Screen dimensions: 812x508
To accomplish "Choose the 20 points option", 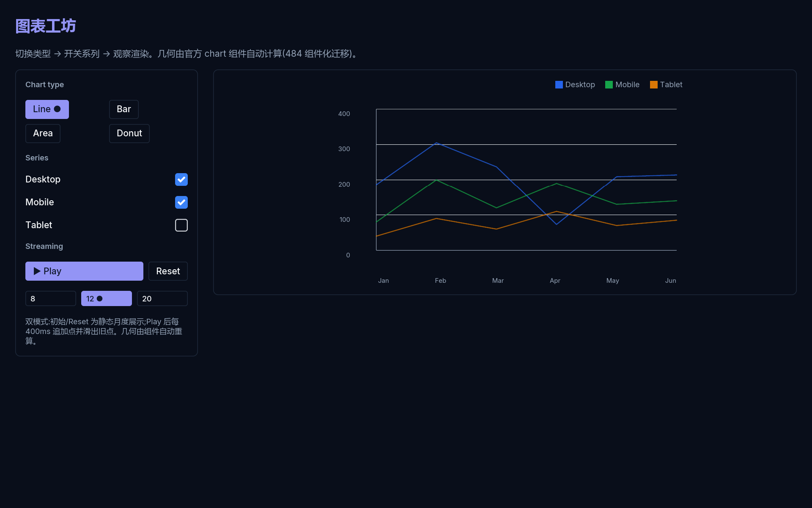I will (x=162, y=298).
